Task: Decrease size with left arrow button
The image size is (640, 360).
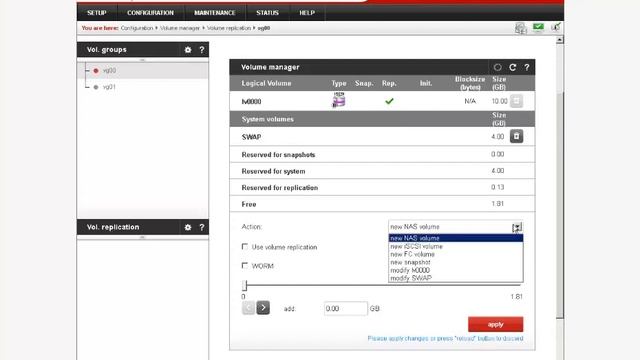Action: pyautogui.click(x=248, y=308)
